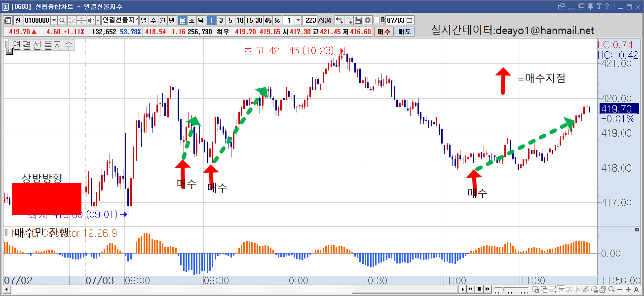Select the 10-minute interval button
Screen dimensions: 644x296
(239, 20)
